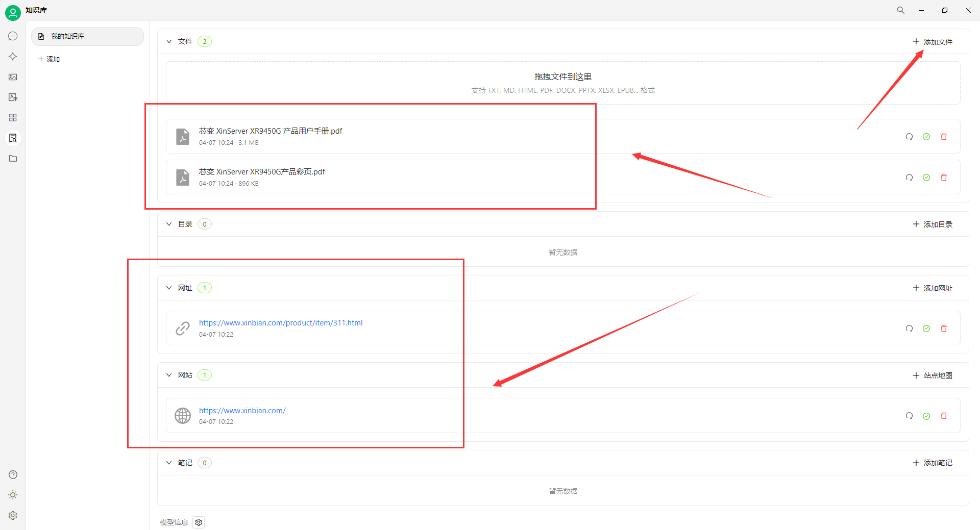Open app settings gear in sidebar
Screen dimensions: 980x530
(13, 515)
